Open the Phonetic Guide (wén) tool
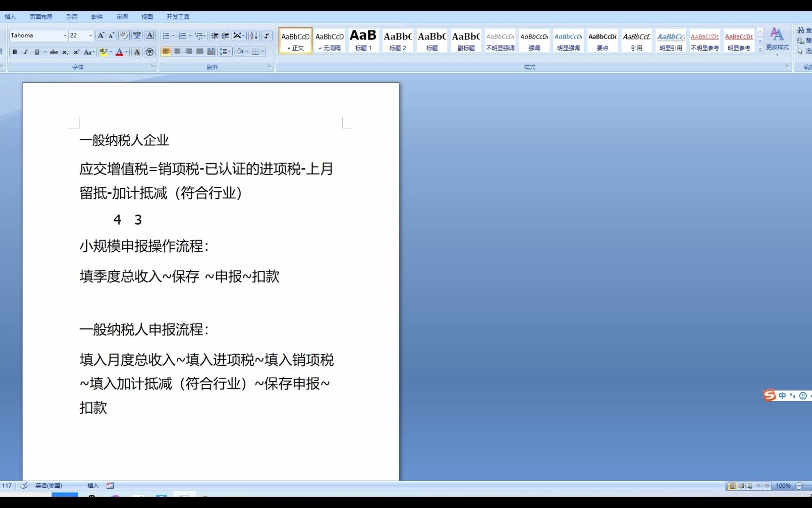Screen dimensions: 812x508 coord(137,35)
